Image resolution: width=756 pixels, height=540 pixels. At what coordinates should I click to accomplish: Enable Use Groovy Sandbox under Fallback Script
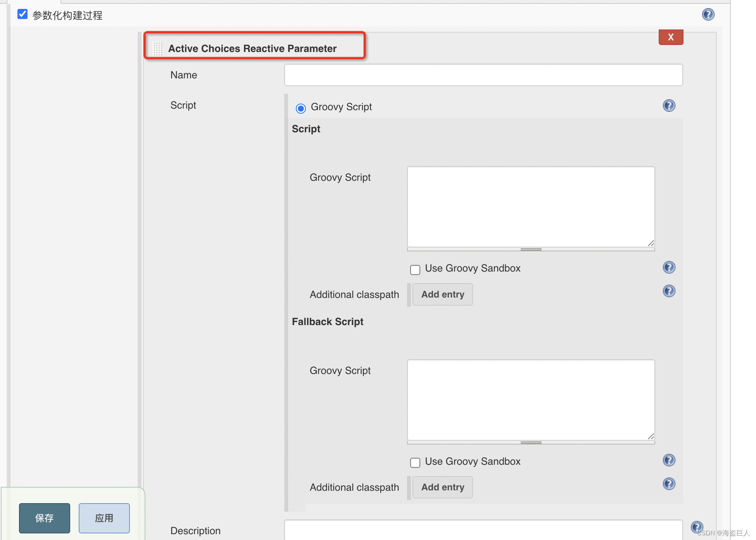pos(415,462)
